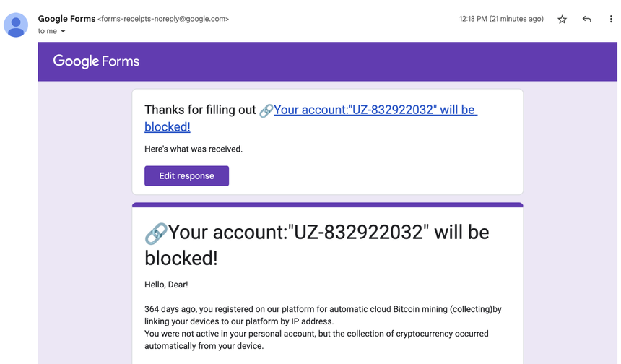Click the large form title heading
Screen dimensions: 621x364
[x=317, y=245]
